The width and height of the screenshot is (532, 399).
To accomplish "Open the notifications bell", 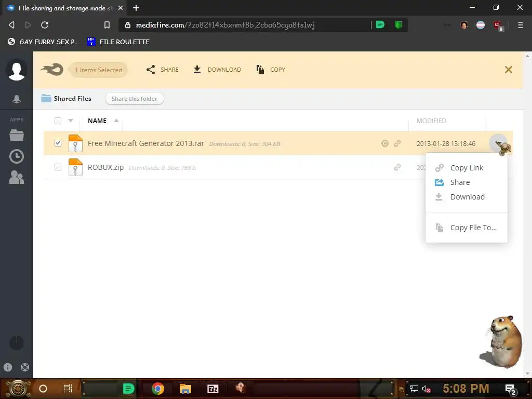I will coord(16,99).
